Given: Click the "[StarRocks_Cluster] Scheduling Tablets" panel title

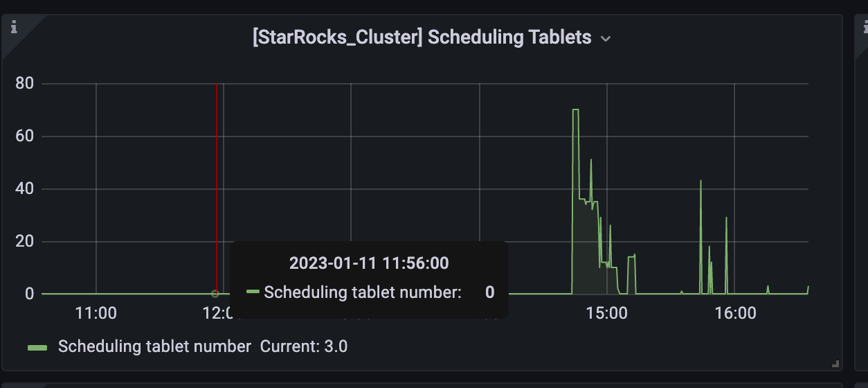Looking at the screenshot, I should click(x=422, y=37).
